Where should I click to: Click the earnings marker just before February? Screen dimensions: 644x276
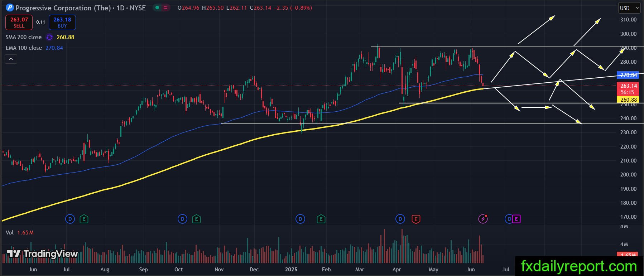click(321, 219)
